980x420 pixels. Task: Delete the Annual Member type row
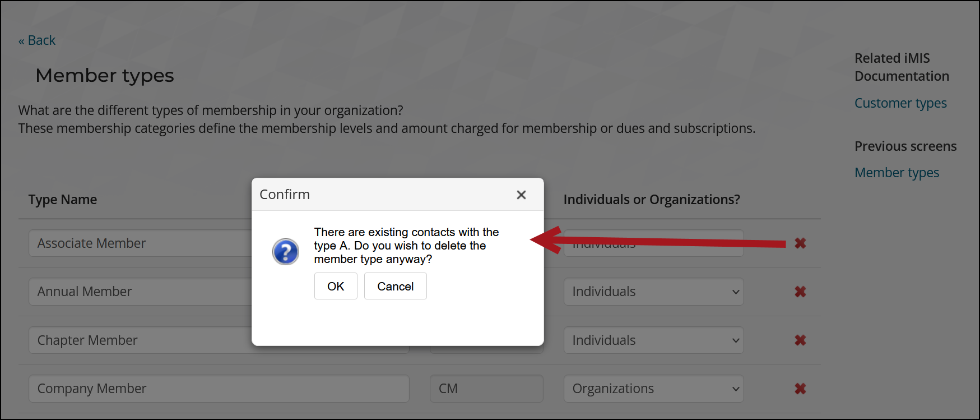pyautogui.click(x=800, y=292)
